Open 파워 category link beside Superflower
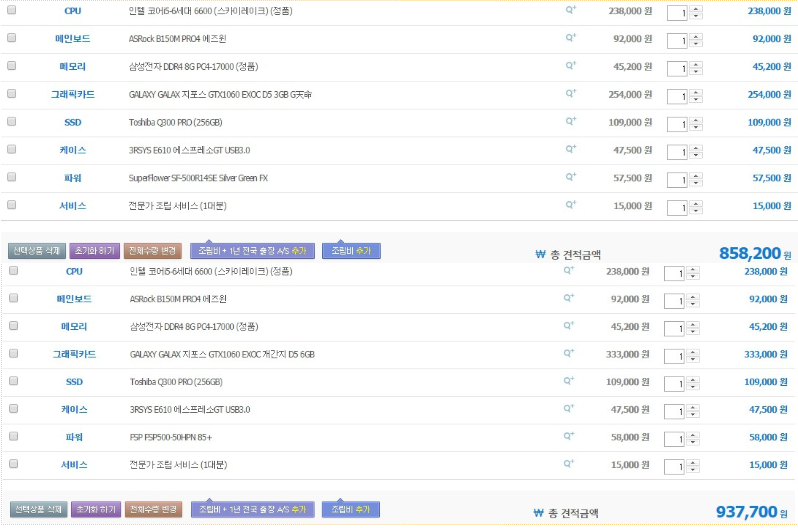The height and width of the screenshot is (528, 798). 73,178
